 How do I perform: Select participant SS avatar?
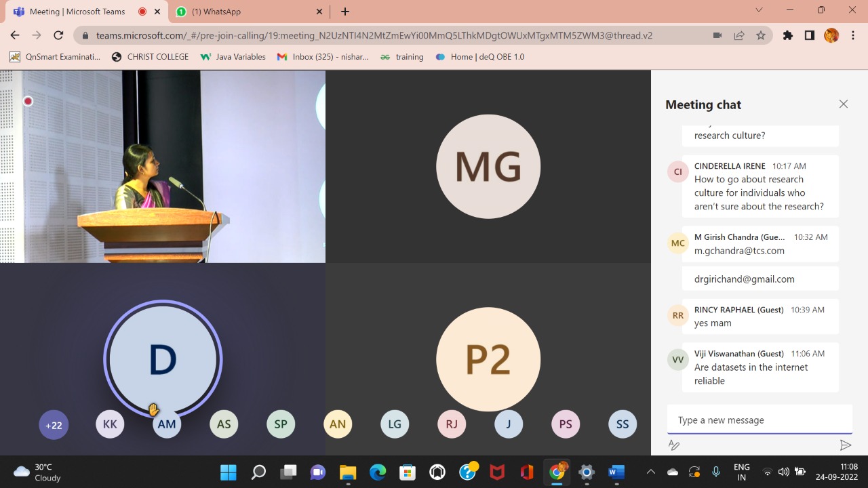623,424
